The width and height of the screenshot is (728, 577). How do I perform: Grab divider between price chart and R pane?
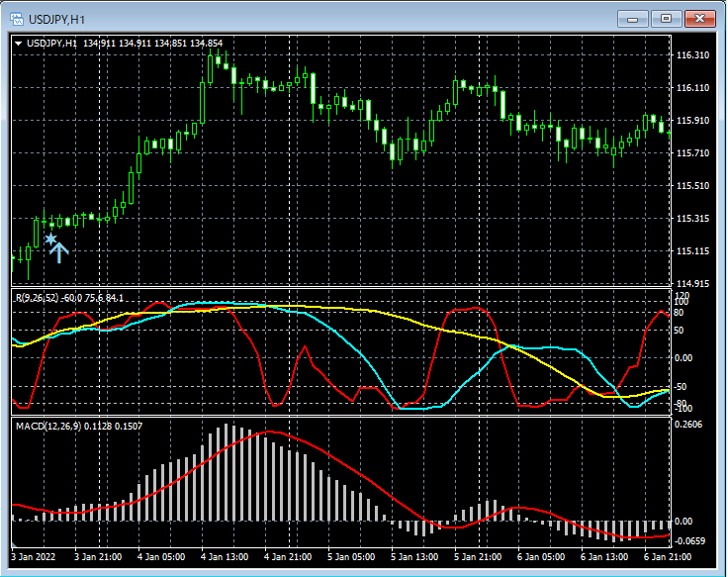coord(336,288)
